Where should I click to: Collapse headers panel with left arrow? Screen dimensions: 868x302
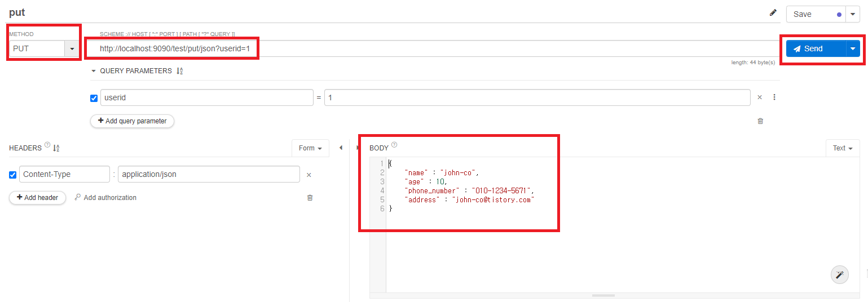click(x=341, y=148)
